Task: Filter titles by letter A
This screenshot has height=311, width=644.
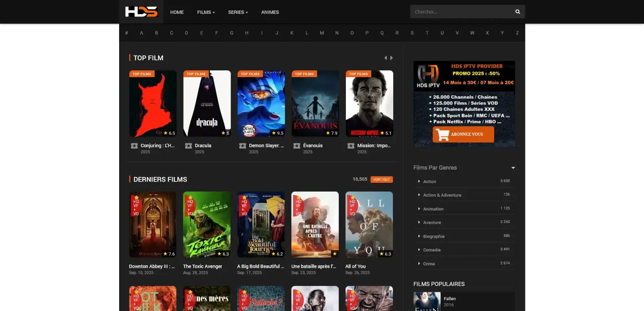Action: [x=141, y=33]
